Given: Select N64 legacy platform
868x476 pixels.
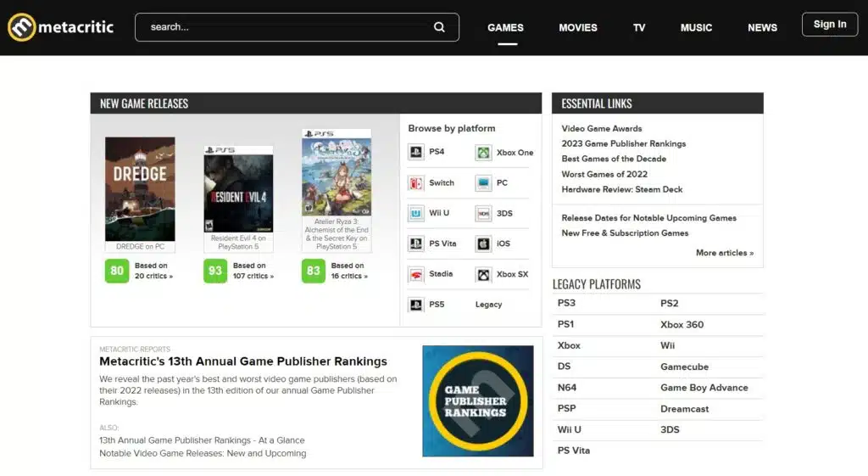Looking at the screenshot, I should point(567,388).
